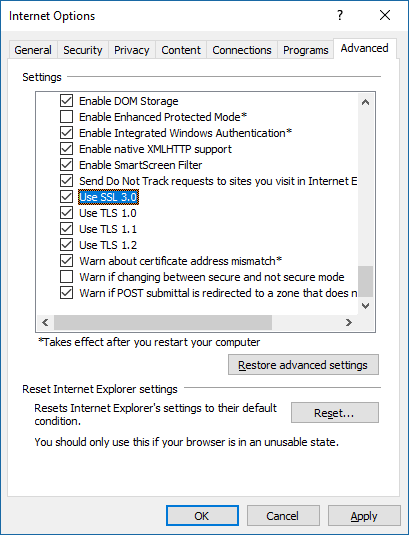
Task: Click the scroll down arrow in settings list
Action: pyautogui.click(x=365, y=305)
